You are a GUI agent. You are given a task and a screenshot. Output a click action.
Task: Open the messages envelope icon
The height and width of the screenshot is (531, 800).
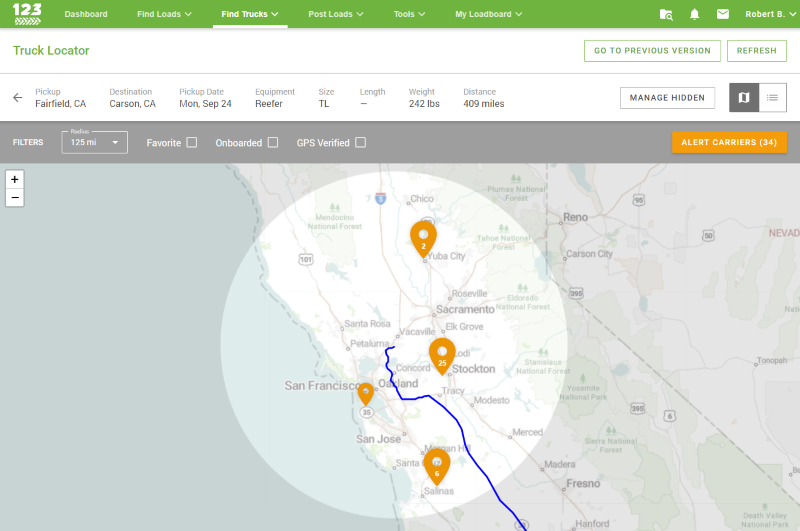point(723,14)
